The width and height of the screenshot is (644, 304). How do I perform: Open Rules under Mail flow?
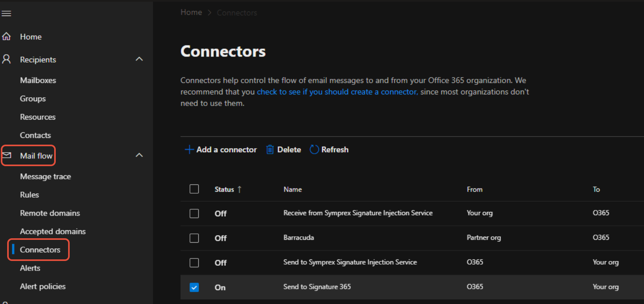[x=29, y=194]
